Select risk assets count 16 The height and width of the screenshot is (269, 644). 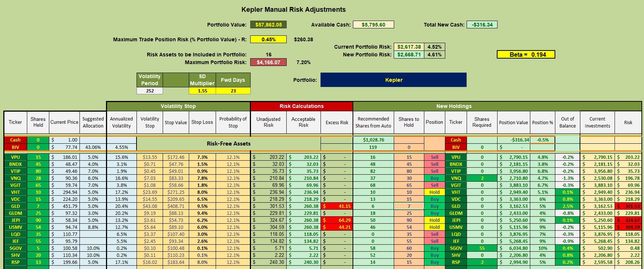click(x=268, y=55)
